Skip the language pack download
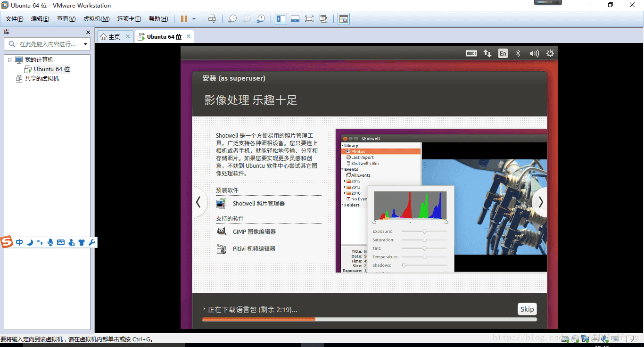The height and width of the screenshot is (347, 644). point(527,309)
